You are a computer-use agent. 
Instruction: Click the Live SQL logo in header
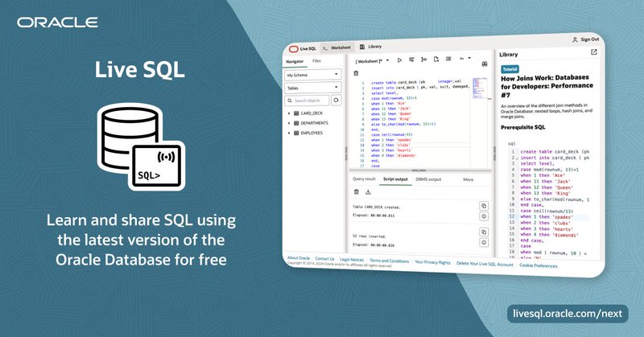303,49
